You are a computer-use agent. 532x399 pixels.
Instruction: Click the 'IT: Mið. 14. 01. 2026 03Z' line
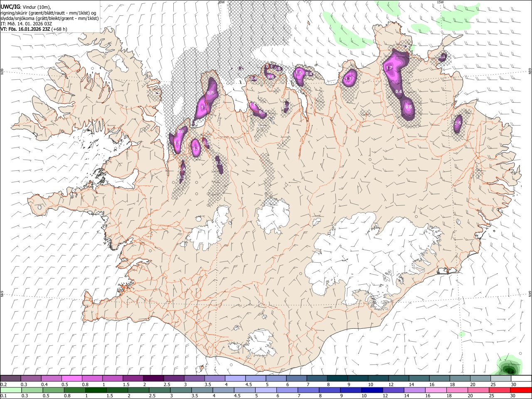tap(26, 24)
